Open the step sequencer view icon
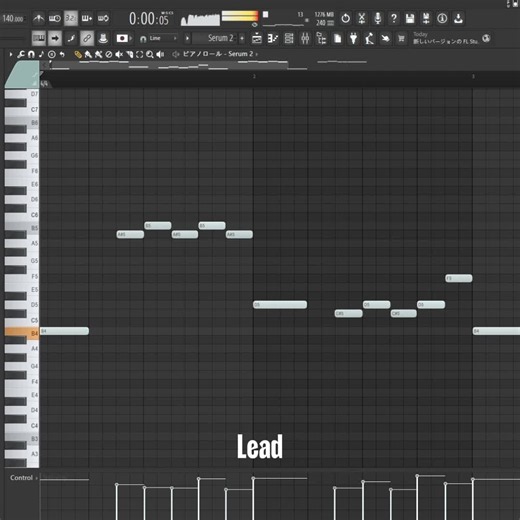The image size is (520, 520). pyautogui.click(x=273, y=39)
